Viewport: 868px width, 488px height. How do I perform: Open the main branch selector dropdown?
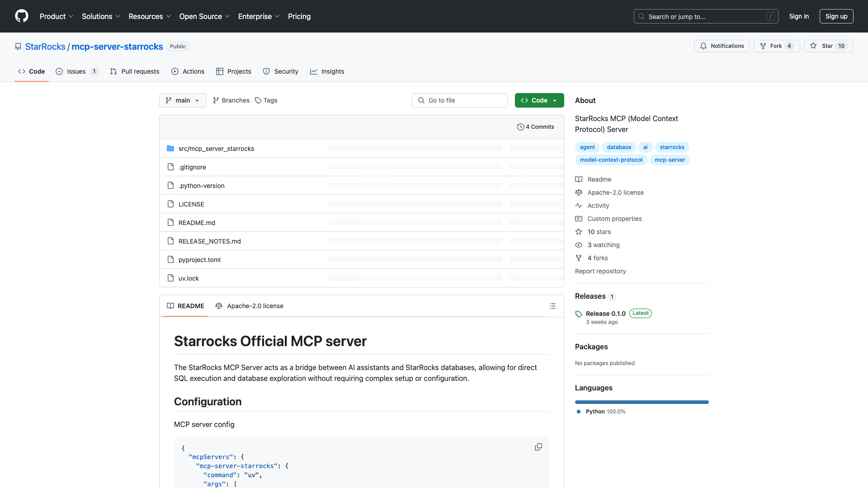[x=183, y=100]
